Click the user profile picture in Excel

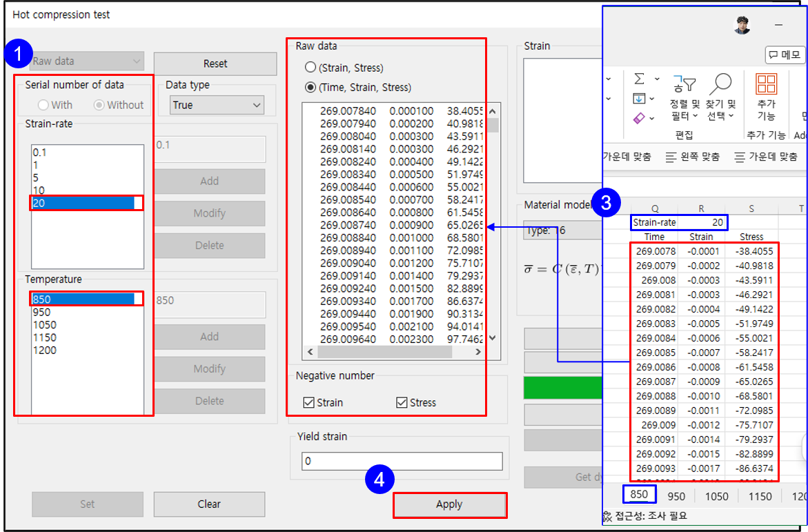click(x=742, y=26)
